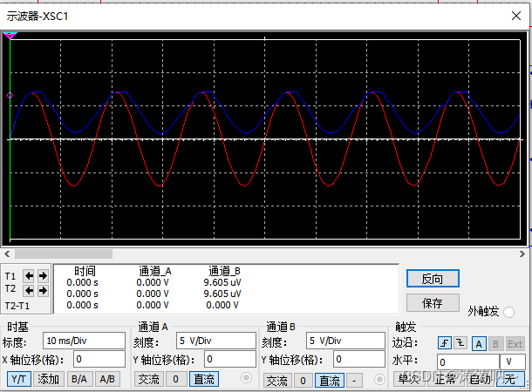
Task: Click channel B 刻度 field 5 V/Div
Action: click(345, 341)
